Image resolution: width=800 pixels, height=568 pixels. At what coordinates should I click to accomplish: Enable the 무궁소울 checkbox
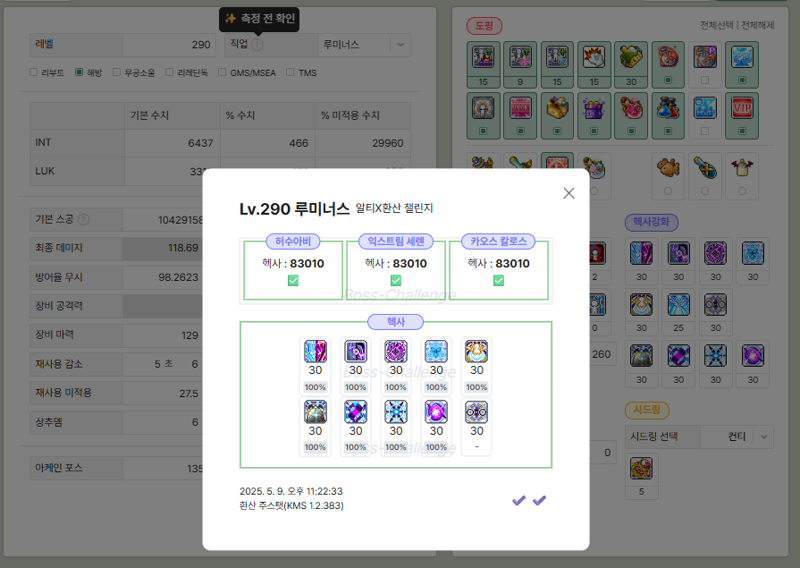(117, 72)
